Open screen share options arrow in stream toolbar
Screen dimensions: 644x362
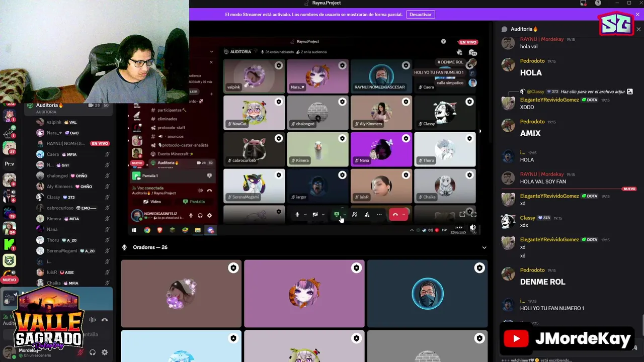click(344, 215)
